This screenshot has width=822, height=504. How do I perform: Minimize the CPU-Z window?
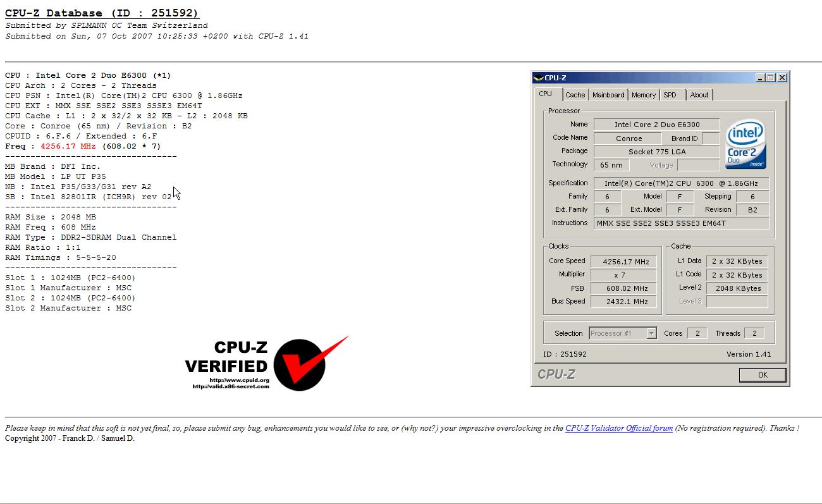pos(761,78)
